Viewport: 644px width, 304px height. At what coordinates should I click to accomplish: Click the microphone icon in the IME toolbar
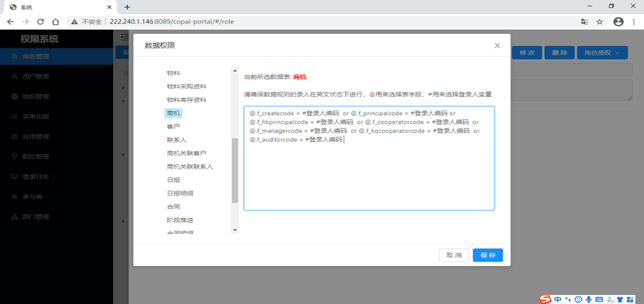coord(588,299)
